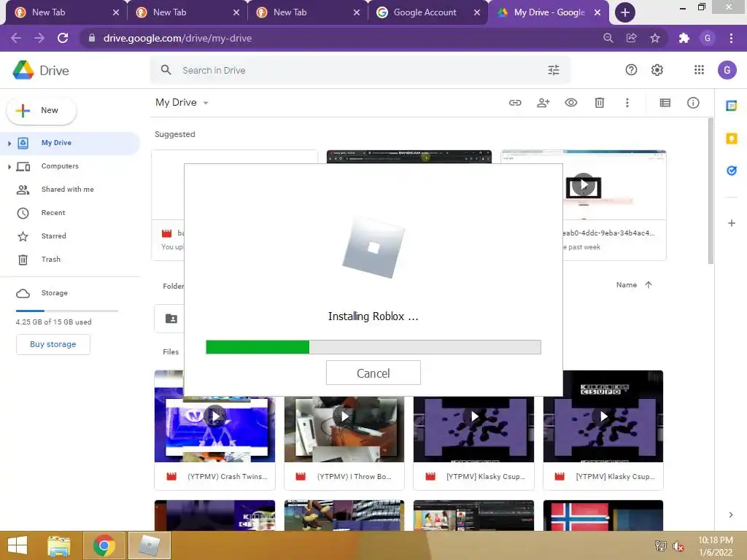Click the Get link icon
This screenshot has width=747, height=560.
click(515, 103)
